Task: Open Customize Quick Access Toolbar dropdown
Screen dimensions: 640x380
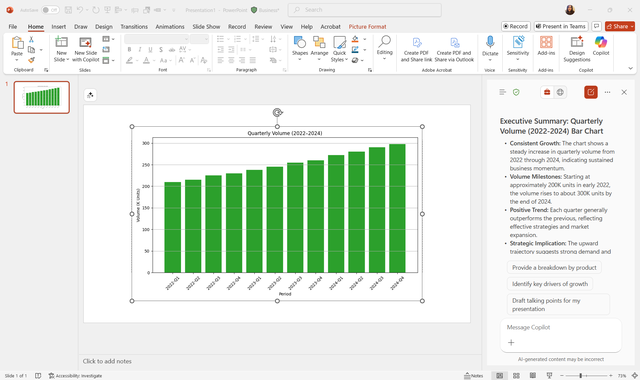Action: click(174, 10)
